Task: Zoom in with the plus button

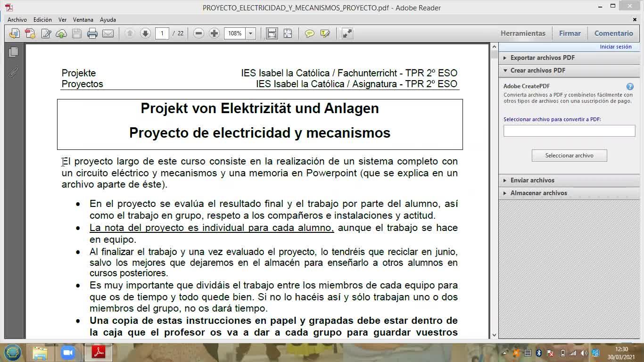Action: pyautogui.click(x=215, y=33)
